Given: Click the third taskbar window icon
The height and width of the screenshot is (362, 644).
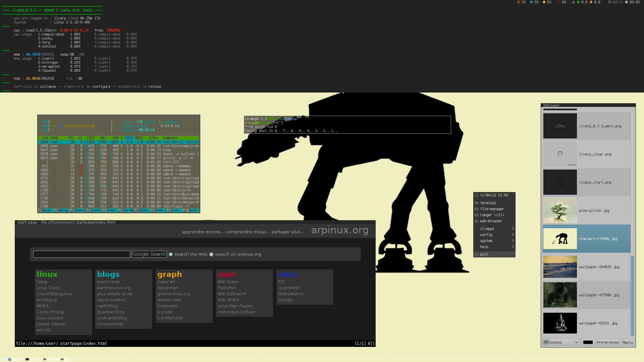Looking at the screenshot, I should tap(45, 359).
